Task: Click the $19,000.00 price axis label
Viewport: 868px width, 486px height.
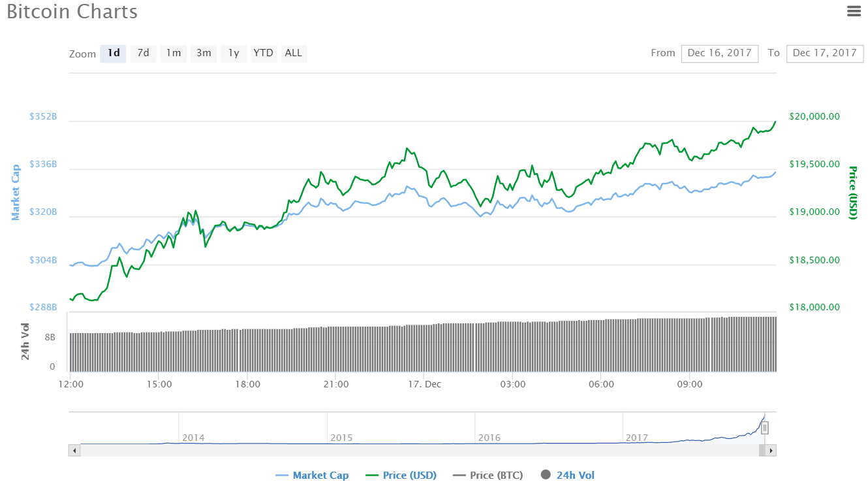Action: click(814, 212)
